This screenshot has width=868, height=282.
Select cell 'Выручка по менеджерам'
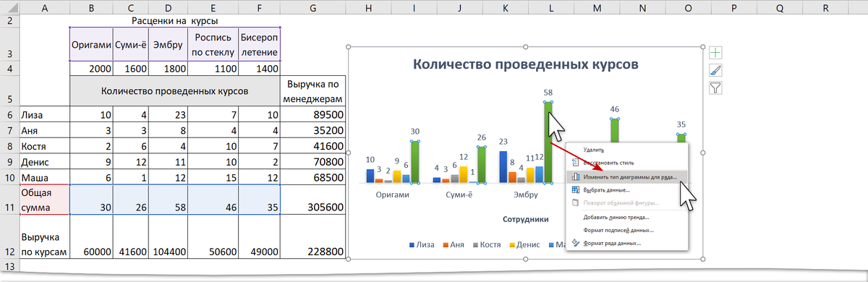tap(312, 91)
